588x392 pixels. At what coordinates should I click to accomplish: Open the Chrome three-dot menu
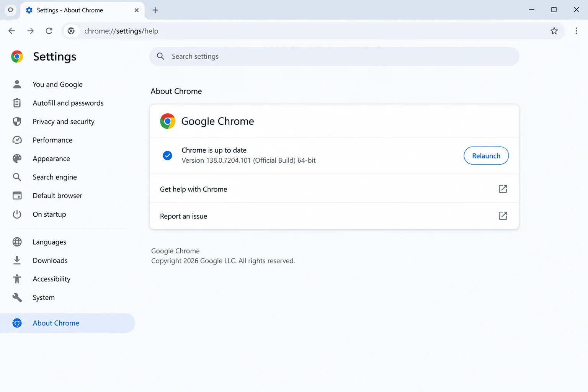coord(576,31)
